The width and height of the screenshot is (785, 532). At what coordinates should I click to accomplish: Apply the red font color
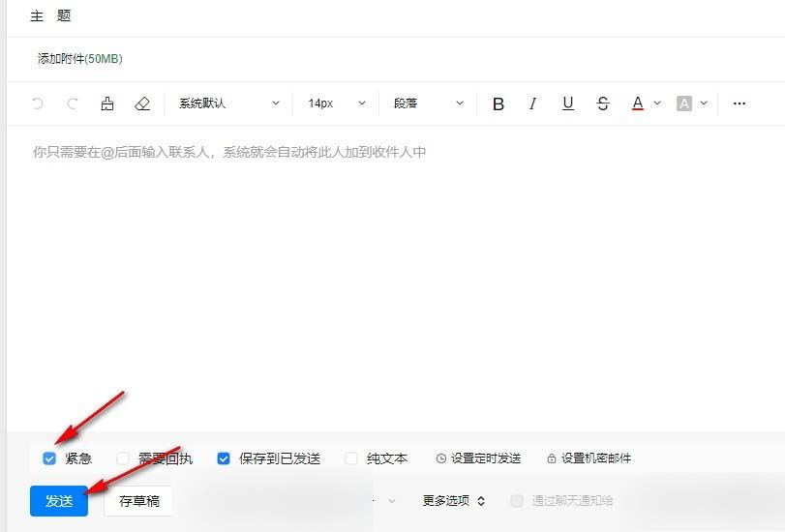coord(637,103)
